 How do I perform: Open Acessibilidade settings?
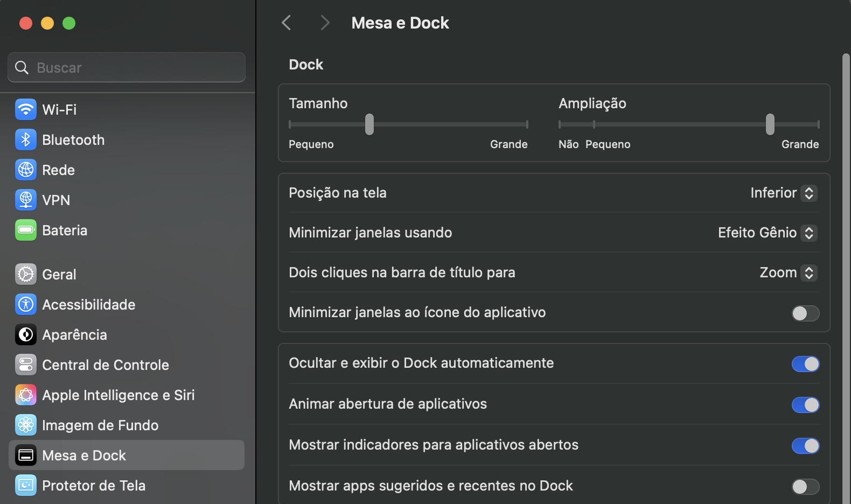point(127,305)
